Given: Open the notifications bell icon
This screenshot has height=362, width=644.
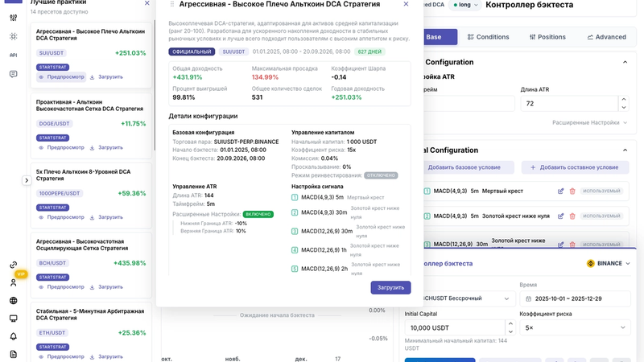Looking at the screenshot, I should (x=13, y=336).
